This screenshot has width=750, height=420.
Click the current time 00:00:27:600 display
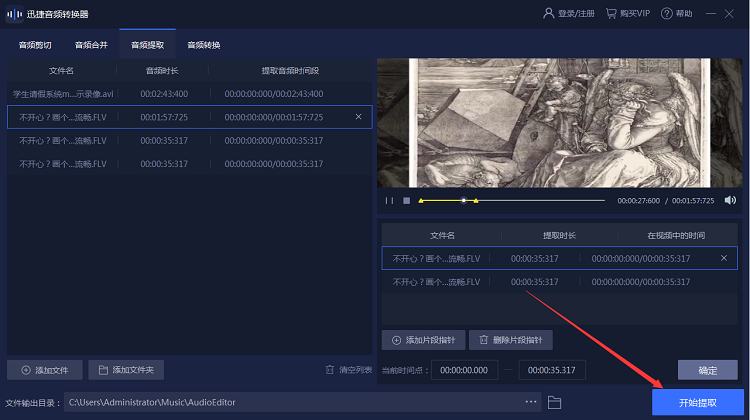tap(639, 201)
